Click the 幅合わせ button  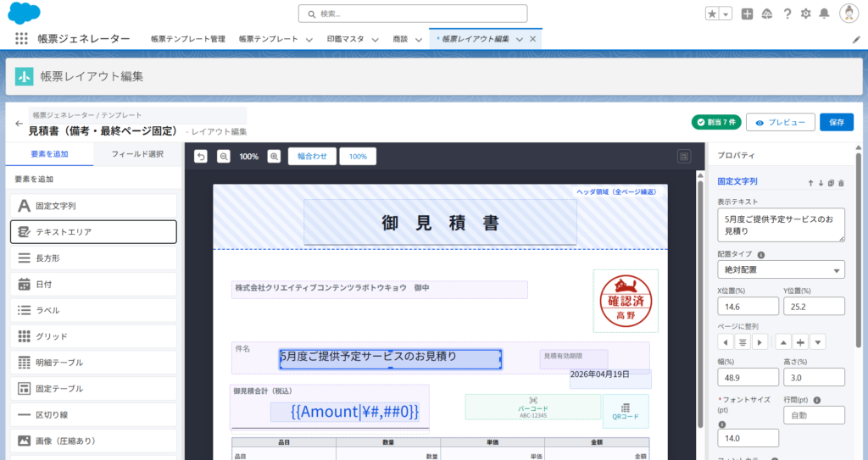[x=312, y=156]
